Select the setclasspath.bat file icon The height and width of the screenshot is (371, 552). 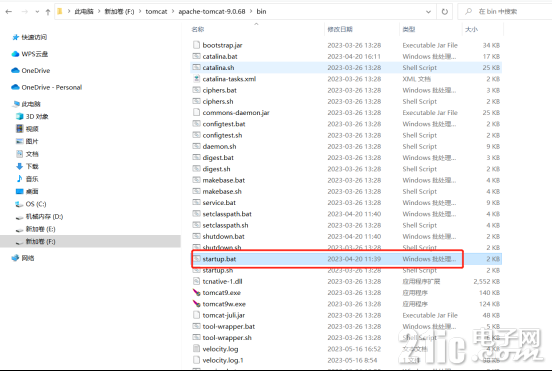click(x=196, y=214)
